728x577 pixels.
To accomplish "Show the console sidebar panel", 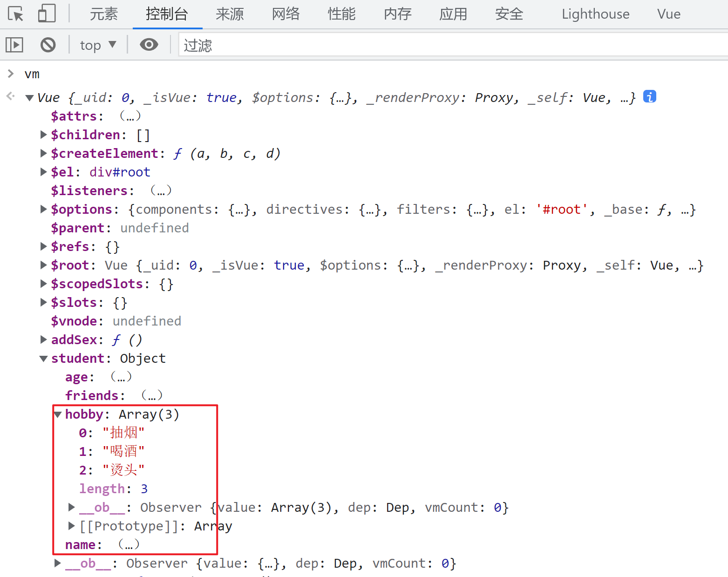I will 14,45.
